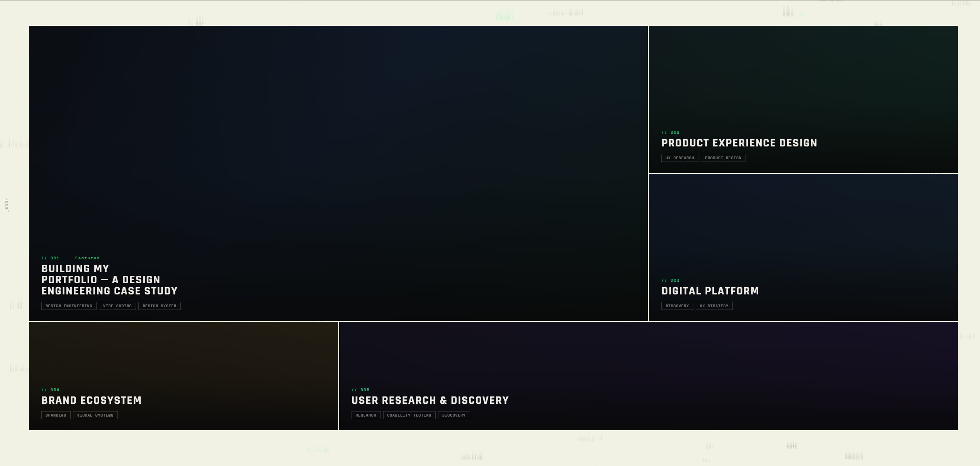Open the User Research & Discovery project

pos(430,400)
